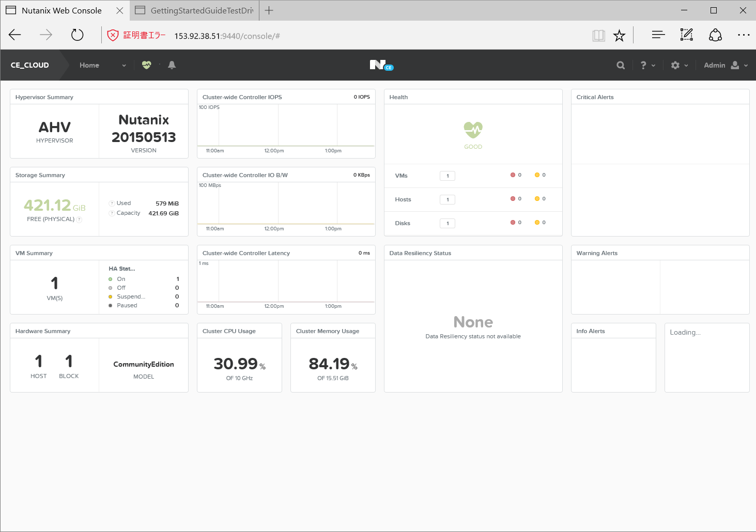
Task: Click the Disks count badge
Action: coord(448,223)
